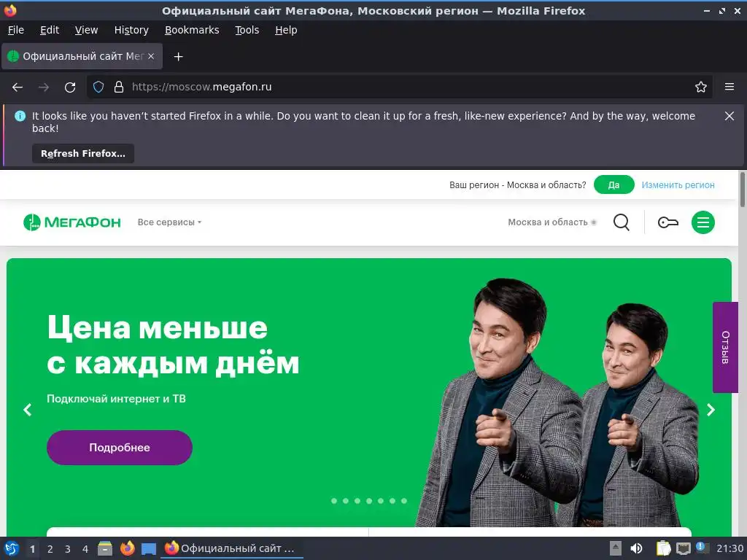Select fifth carousel dot
The image size is (747, 560).
pyautogui.click(x=381, y=501)
